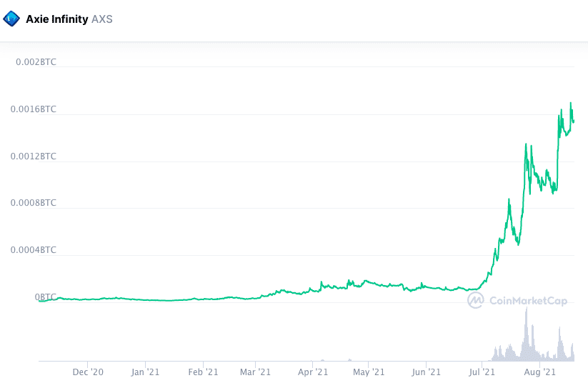588x388 pixels.
Task: Select the 0.0016BTC price level label
Action: 34,109
